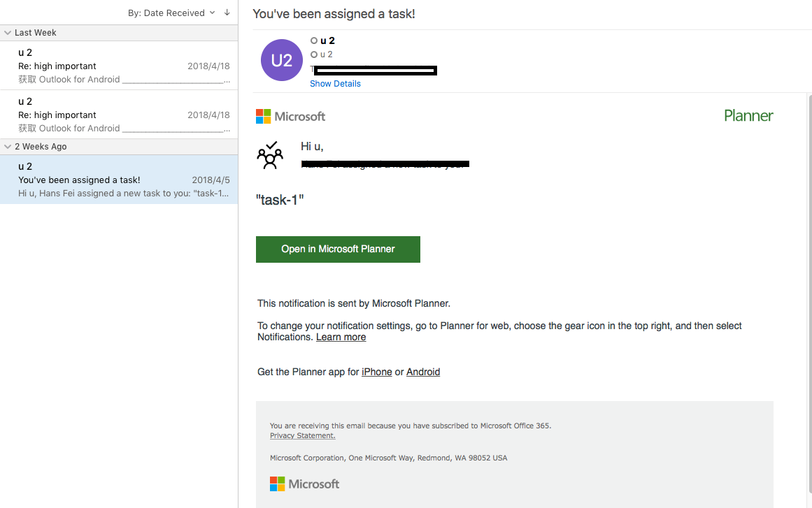Open the 'By: Date Received' sort dropdown
The height and width of the screenshot is (508, 812).
(x=171, y=13)
